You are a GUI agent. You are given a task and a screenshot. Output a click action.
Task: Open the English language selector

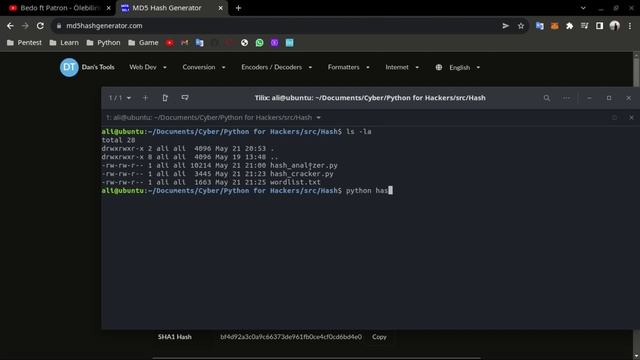click(x=458, y=67)
